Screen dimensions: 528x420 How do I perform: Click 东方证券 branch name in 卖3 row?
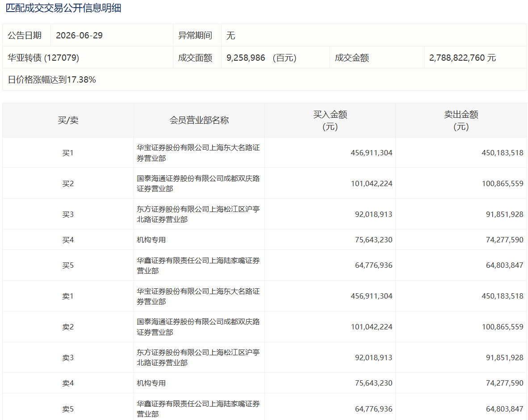tap(198, 358)
